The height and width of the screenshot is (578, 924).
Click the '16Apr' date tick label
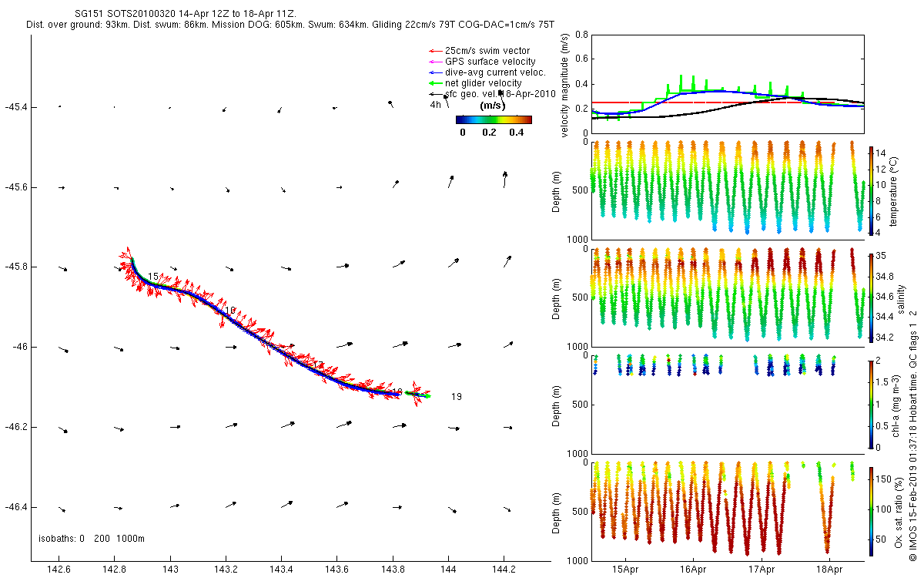tap(693, 570)
